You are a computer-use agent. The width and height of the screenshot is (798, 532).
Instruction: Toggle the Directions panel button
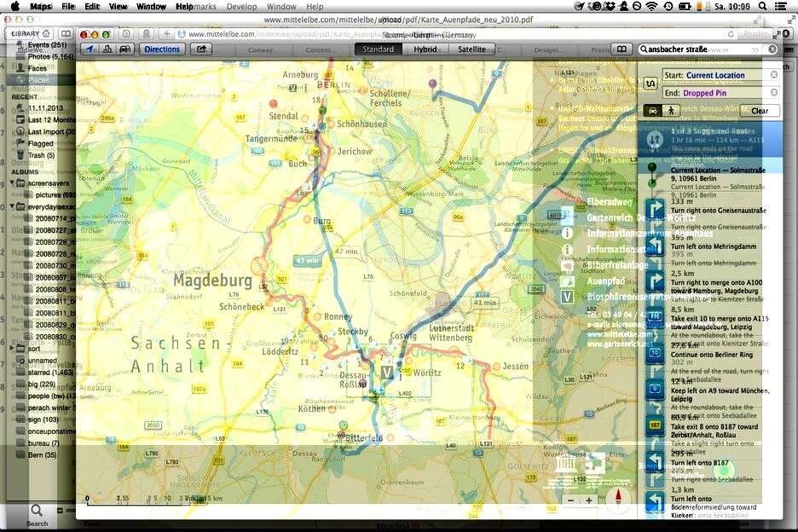click(162, 49)
